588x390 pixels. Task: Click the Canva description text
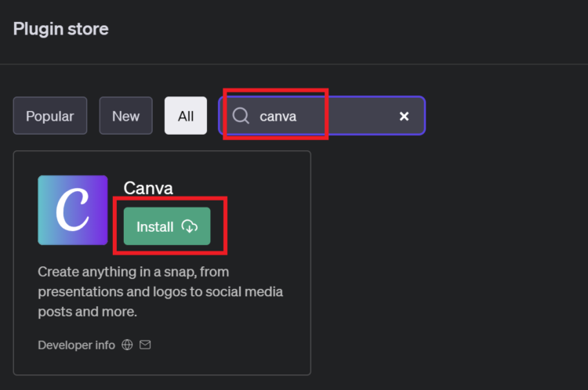[x=161, y=291]
